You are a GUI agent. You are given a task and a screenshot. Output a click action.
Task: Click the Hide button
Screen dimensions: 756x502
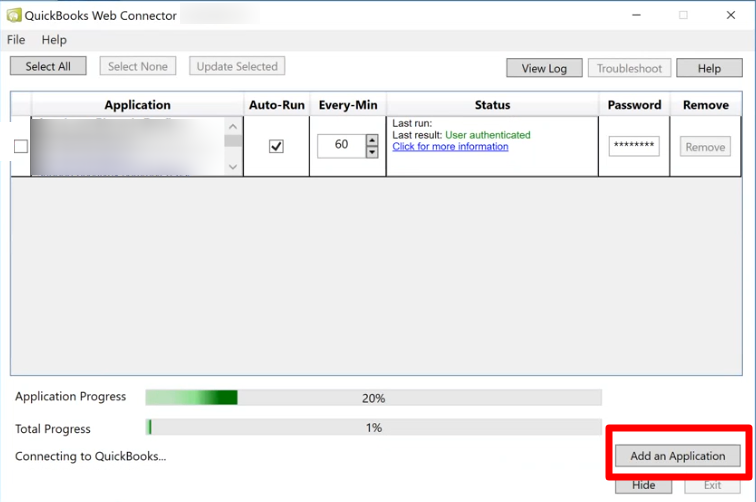(644, 486)
